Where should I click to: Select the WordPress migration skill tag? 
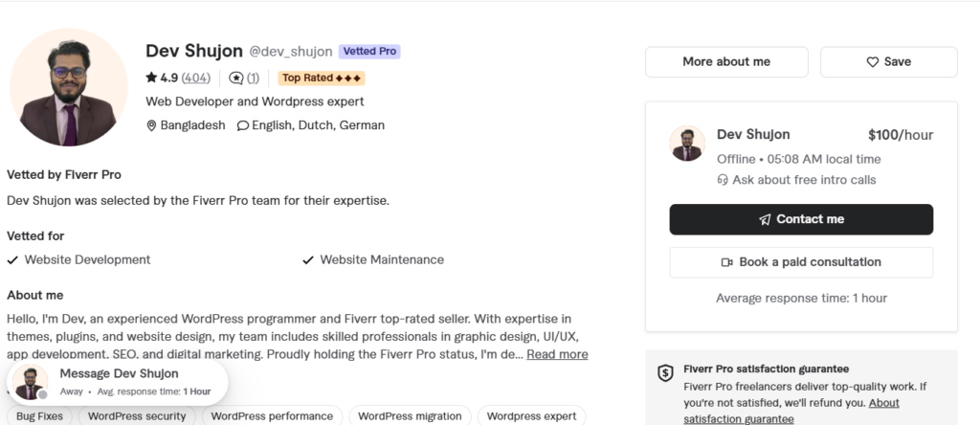click(x=410, y=416)
